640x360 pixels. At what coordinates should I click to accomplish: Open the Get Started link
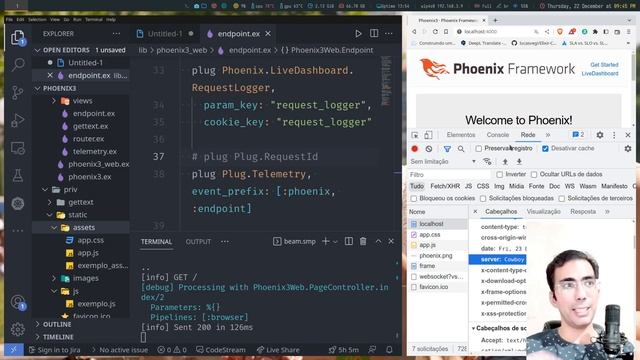604,64
